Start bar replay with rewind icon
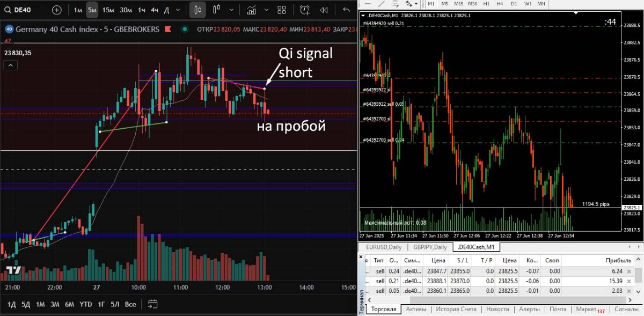The height and width of the screenshot is (316, 644). point(324,10)
